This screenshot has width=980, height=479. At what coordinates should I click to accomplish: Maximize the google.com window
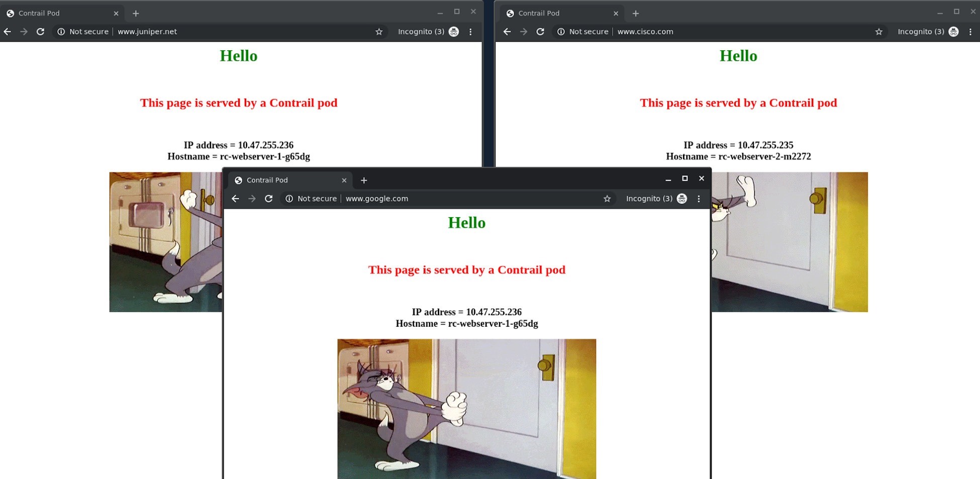684,178
